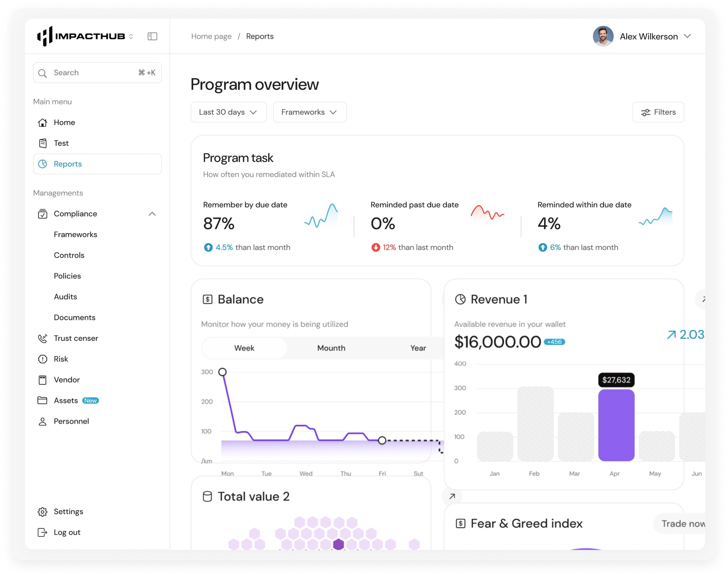This screenshot has width=728, height=577.
Task: Click the Risk alert circle icon
Action: [43, 359]
